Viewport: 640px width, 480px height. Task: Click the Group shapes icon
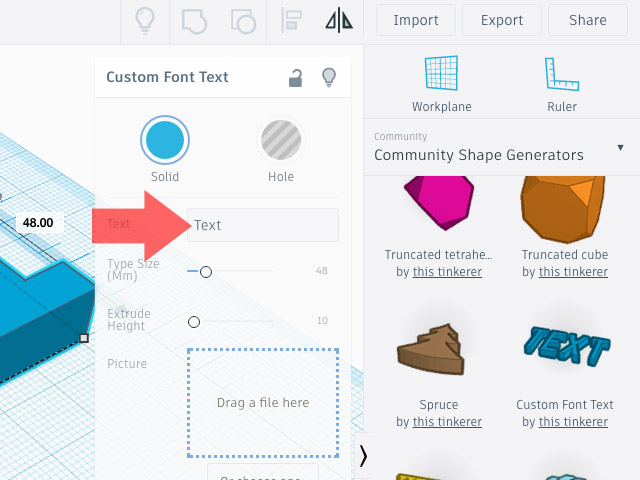click(x=194, y=20)
